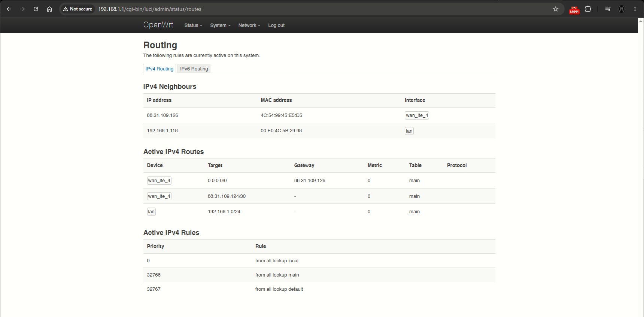Switch to the IPv6 Routing tab

[x=194, y=69]
